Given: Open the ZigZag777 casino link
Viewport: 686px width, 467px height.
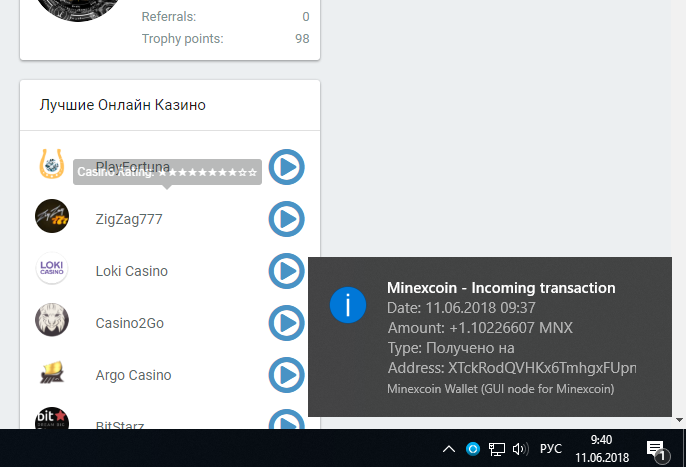Looking at the screenshot, I should (129, 219).
